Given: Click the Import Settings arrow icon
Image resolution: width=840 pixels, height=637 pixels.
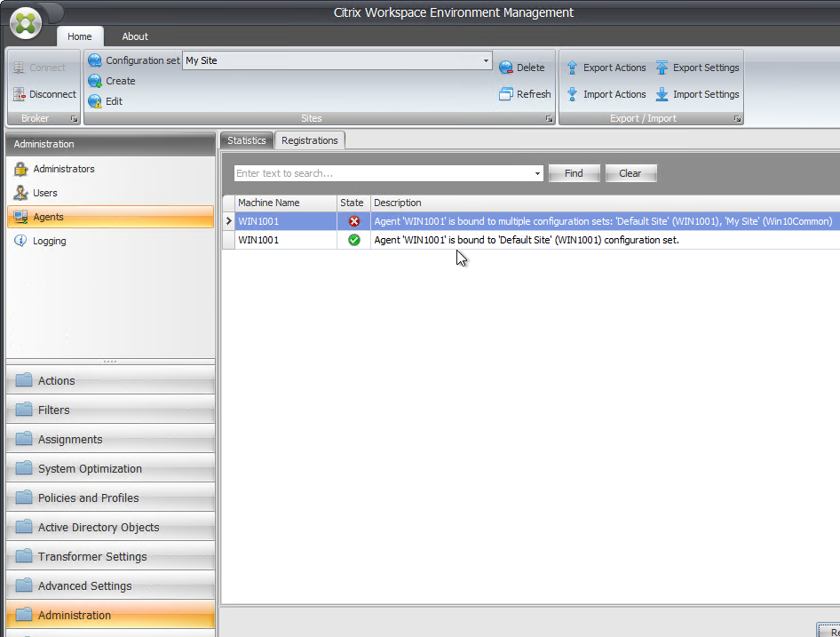Looking at the screenshot, I should [662, 94].
